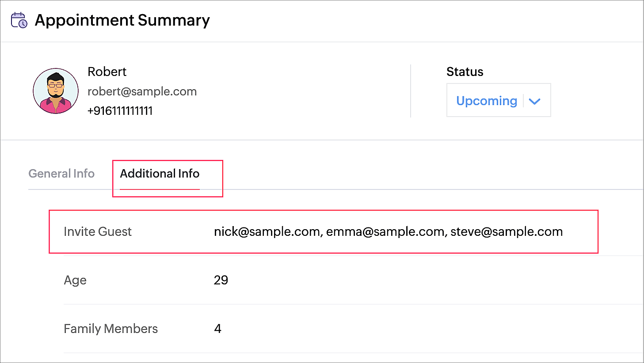Click the nick@sample.com guest email
The height and width of the screenshot is (363, 644).
pos(267,232)
